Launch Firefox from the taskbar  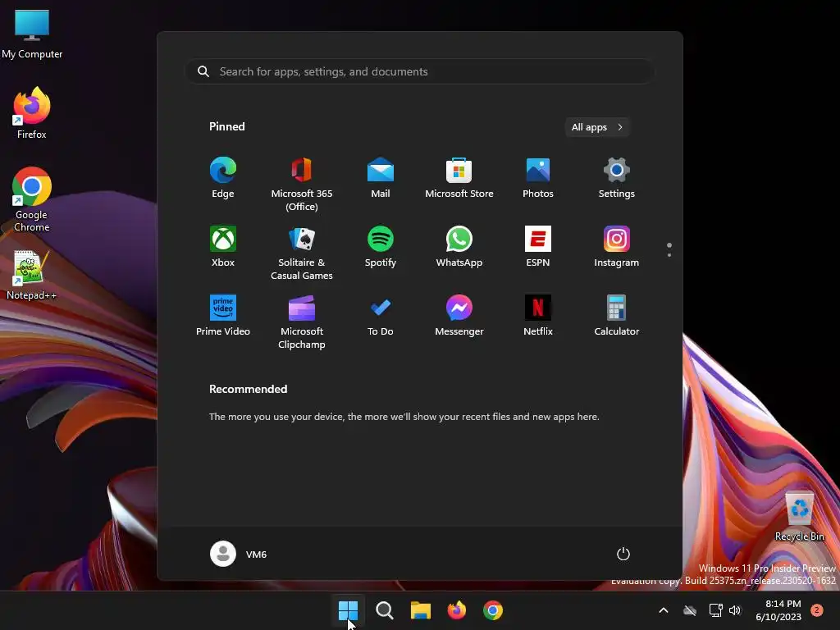click(x=456, y=610)
